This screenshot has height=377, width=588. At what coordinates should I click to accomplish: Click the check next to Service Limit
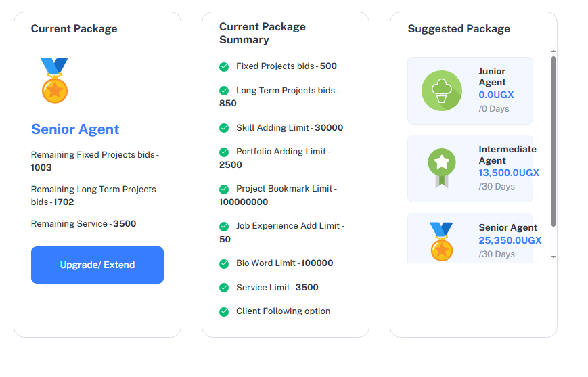pos(224,288)
